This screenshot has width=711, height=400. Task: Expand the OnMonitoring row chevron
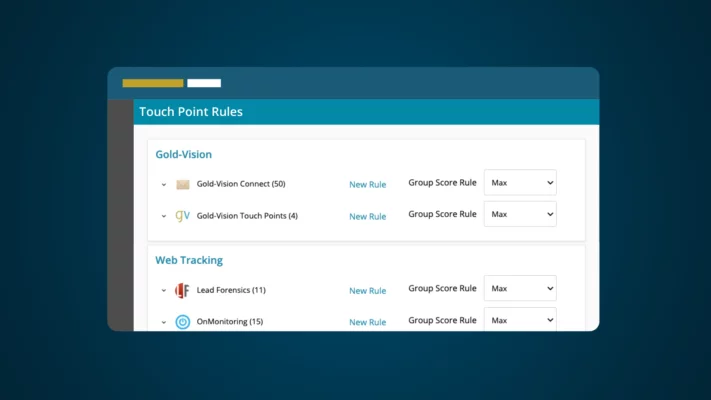pyautogui.click(x=164, y=322)
